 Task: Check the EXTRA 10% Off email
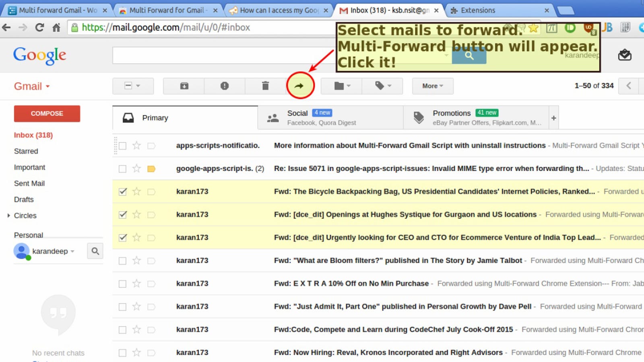click(122, 284)
